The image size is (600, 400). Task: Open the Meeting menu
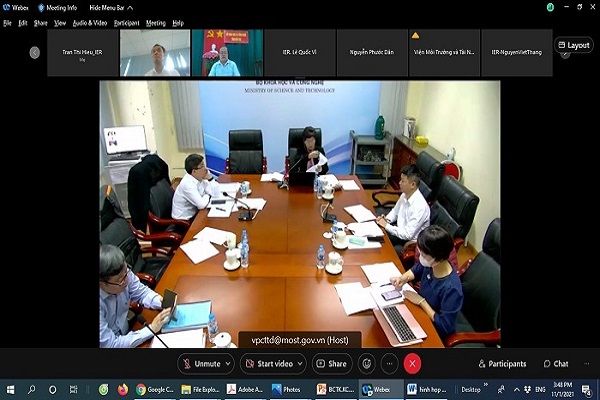[156, 23]
